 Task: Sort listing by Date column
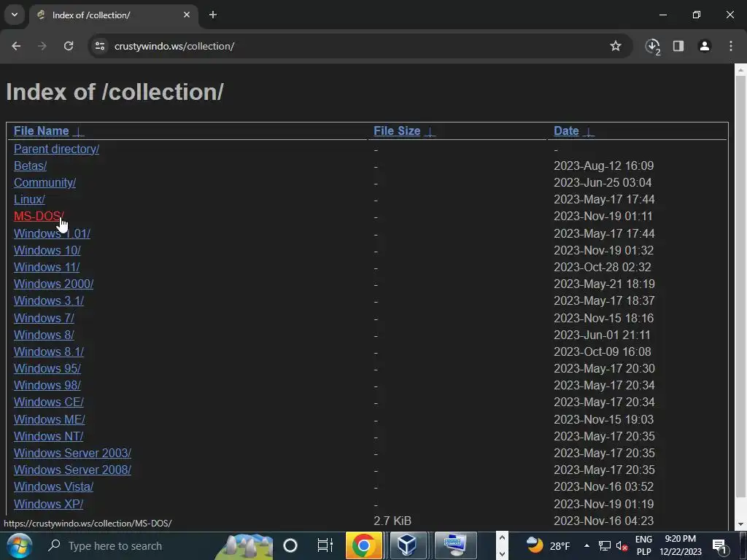pos(566,131)
